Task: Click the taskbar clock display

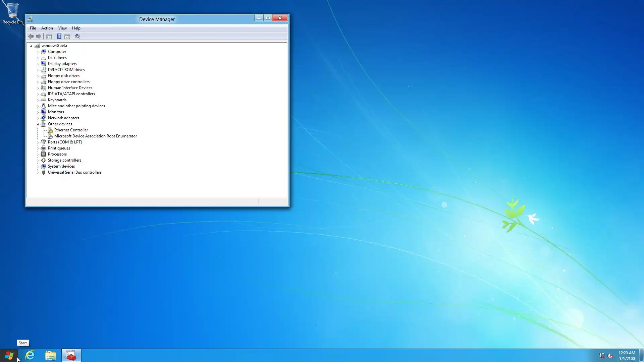Action: coord(627,356)
